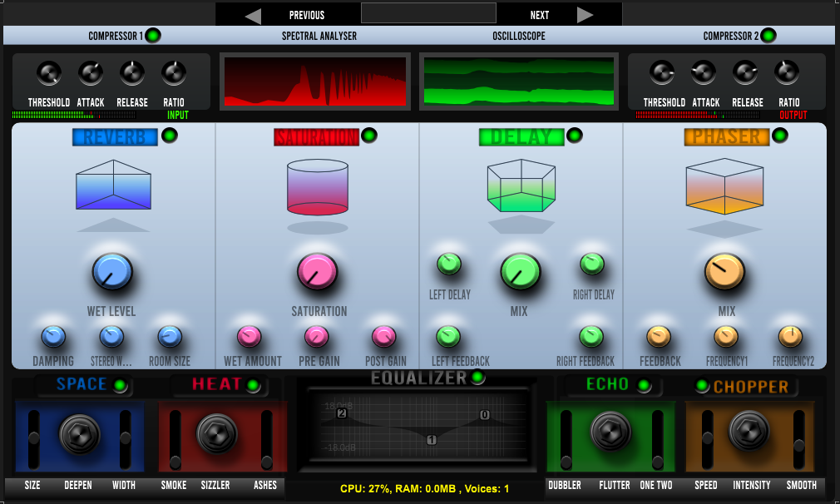Click the Oscilloscope display
This screenshot has width=840, height=504.
coord(519,82)
